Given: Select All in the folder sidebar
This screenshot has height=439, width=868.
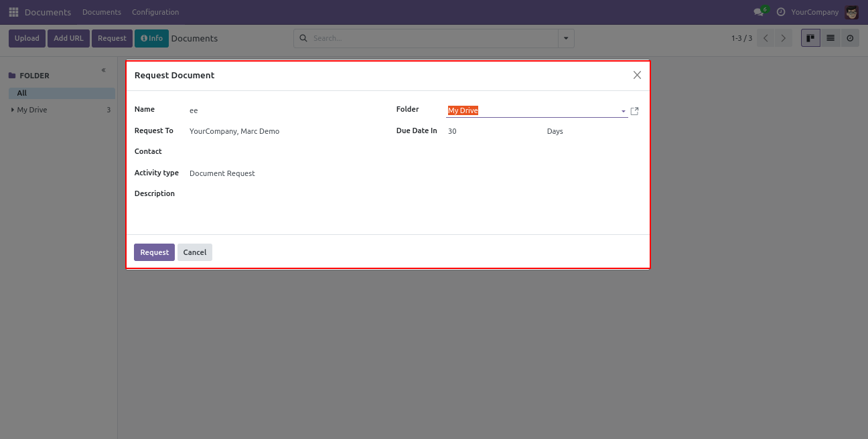Looking at the screenshot, I should (22, 93).
